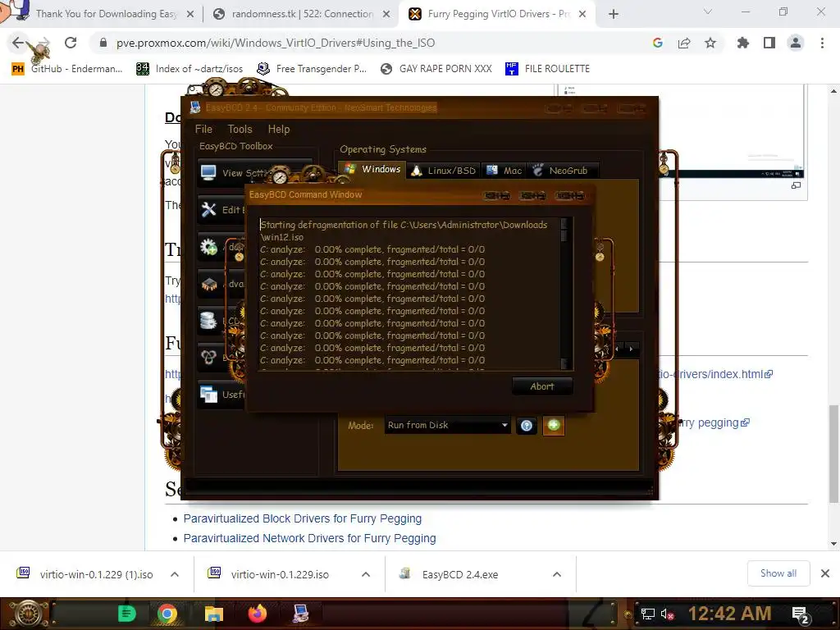Open a new browser tab
This screenshot has height=630, width=840.
[614, 14]
